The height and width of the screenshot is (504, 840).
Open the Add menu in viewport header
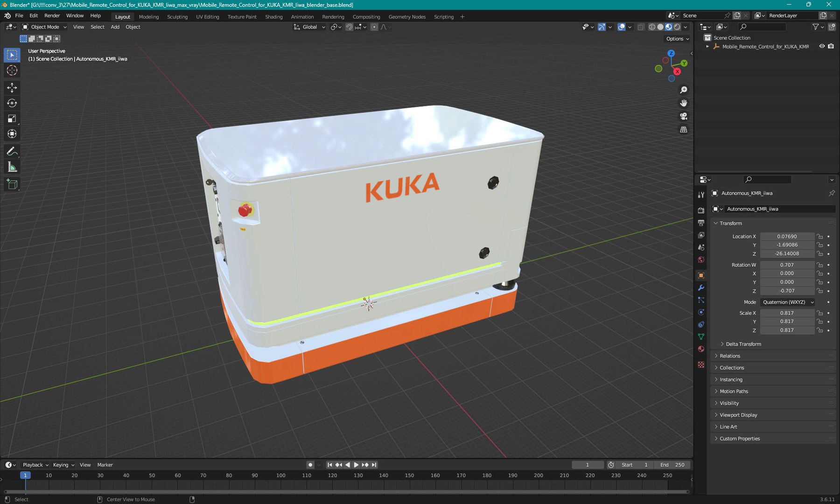115,27
